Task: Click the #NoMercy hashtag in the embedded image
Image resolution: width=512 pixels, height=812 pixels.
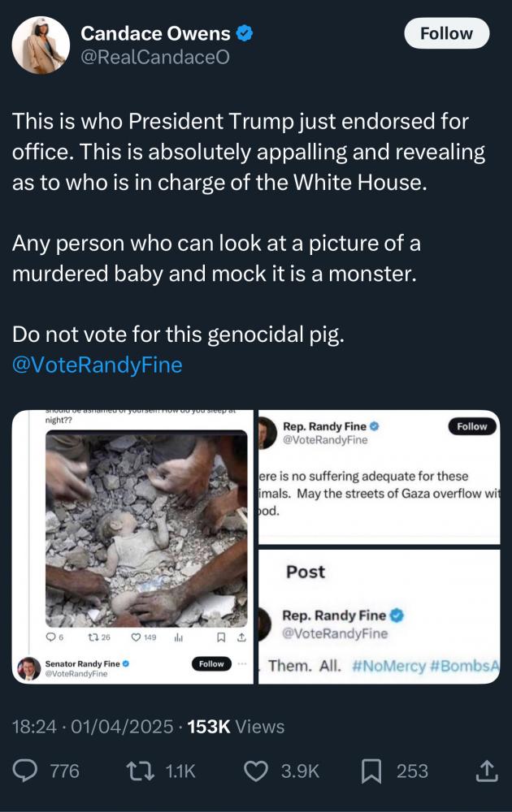Action: point(389,666)
